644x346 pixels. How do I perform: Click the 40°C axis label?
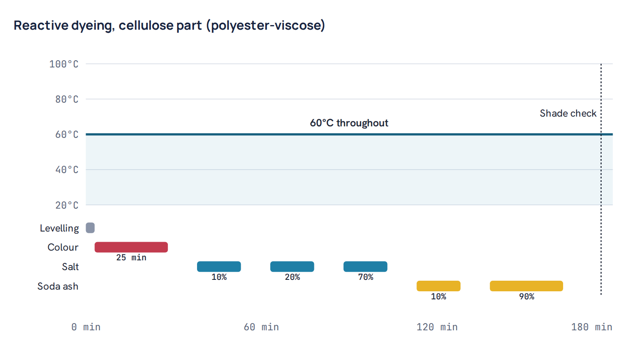tap(67, 170)
